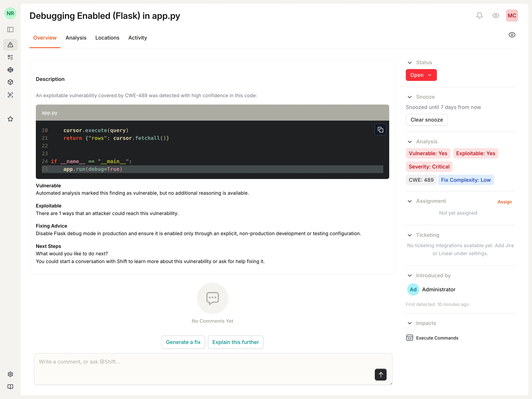Click the Execute Commands impact label
This screenshot has width=532, height=399.
coord(437,338)
